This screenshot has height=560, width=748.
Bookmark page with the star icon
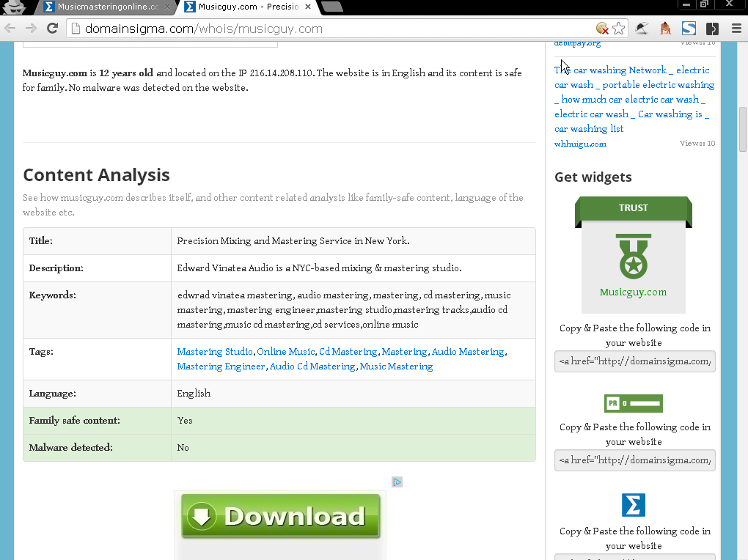619,29
